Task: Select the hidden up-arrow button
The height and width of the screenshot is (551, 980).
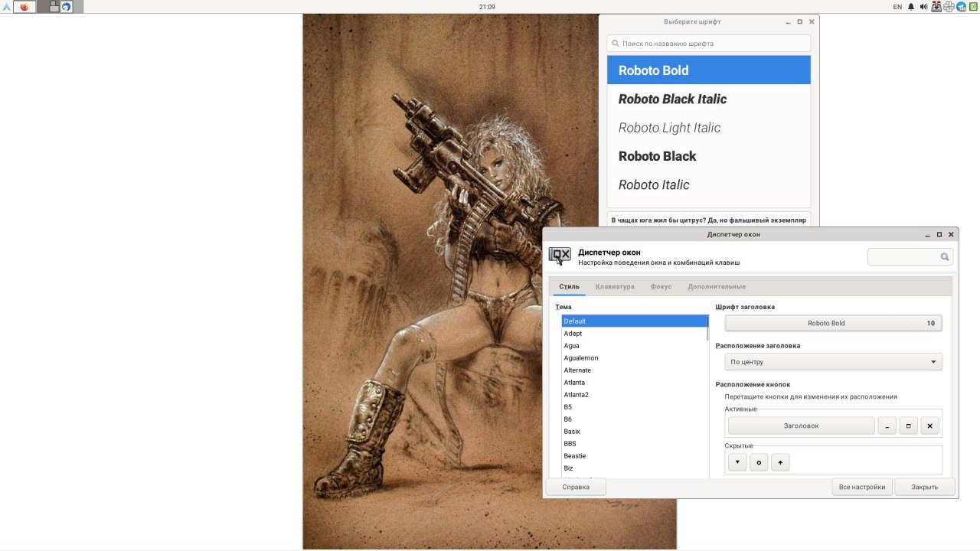Action: click(x=780, y=462)
